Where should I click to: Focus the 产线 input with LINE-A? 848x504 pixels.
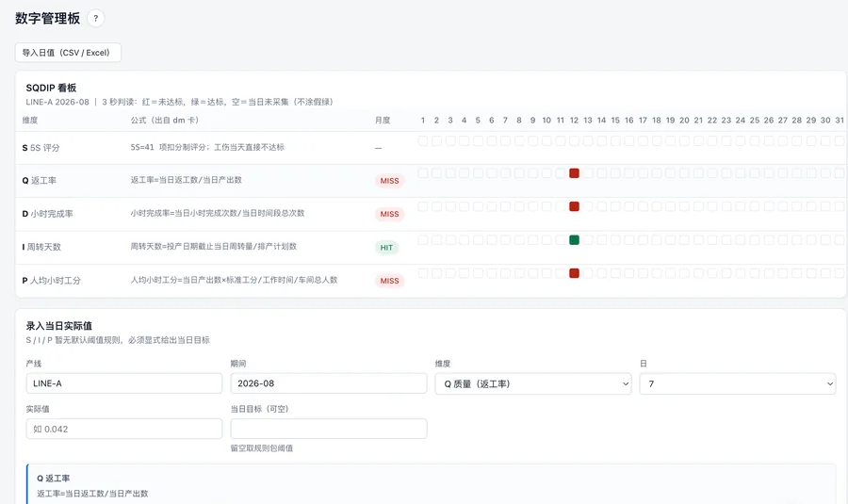tap(123, 383)
